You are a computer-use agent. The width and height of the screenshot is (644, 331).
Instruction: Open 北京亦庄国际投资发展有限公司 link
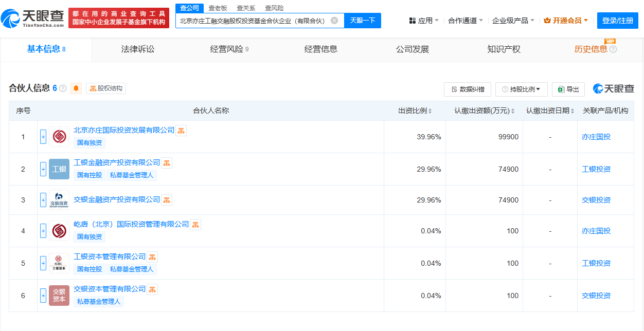coord(124,131)
